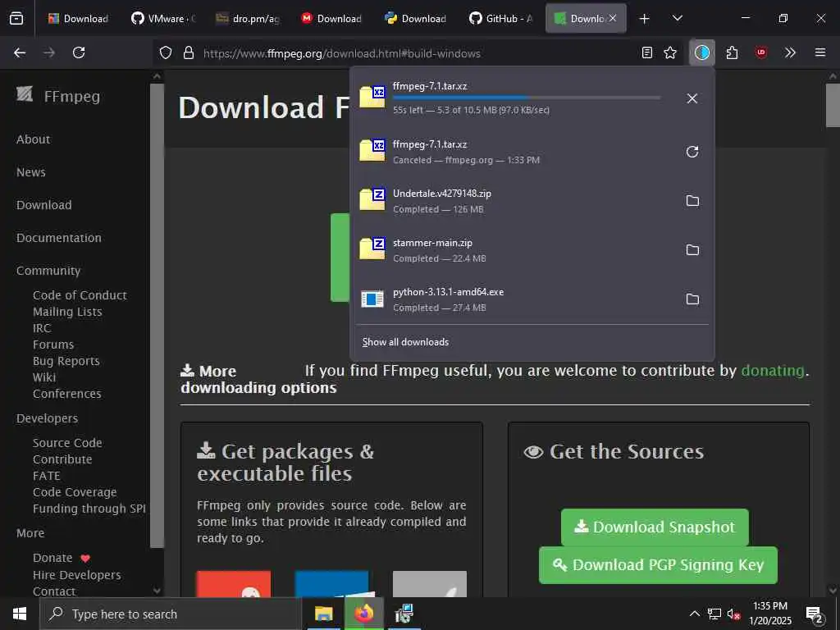840x630 pixels.
Task: Close the active FFmpeg tab
Action: tap(612, 18)
